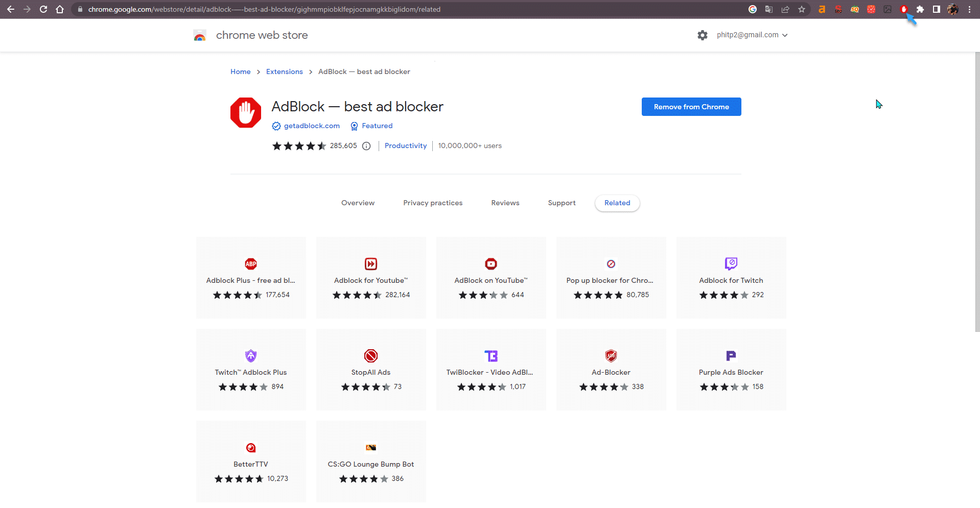Expand the phitp2@gmail.com account dropdown
Image resolution: width=980 pixels, height=508 pixels.
(752, 35)
